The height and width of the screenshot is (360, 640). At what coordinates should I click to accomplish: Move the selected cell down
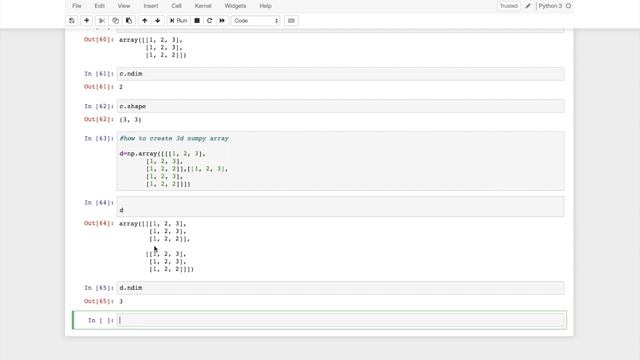point(158,20)
